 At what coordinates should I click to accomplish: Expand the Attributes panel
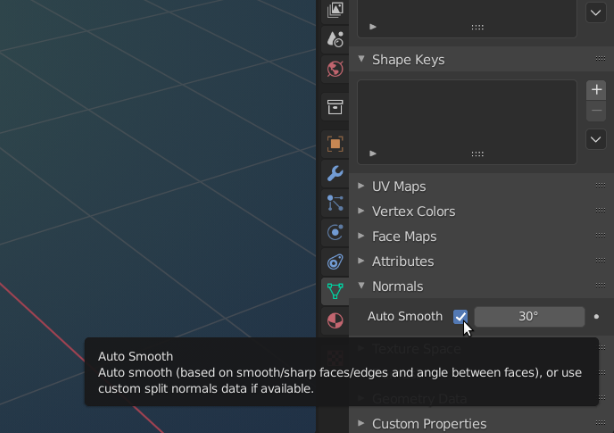pyautogui.click(x=361, y=261)
